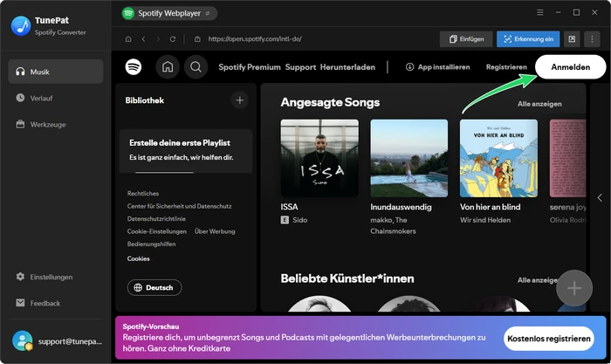611x364 pixels.
Task: Open the Herunterladen link
Action: click(x=347, y=67)
